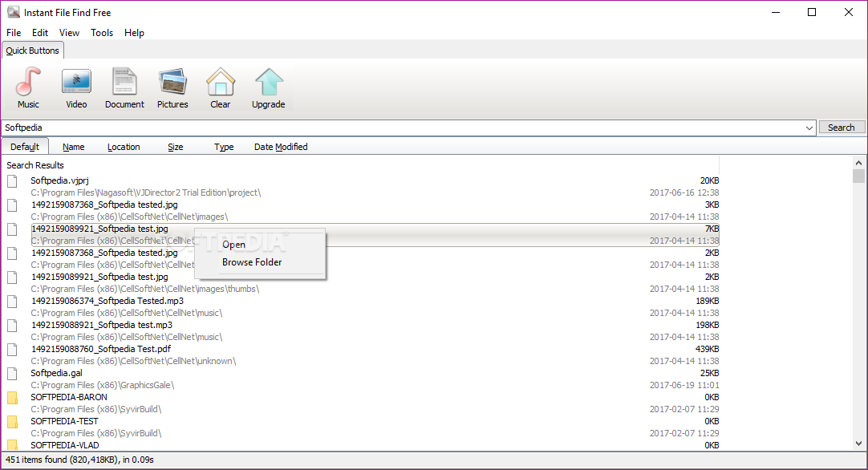
Task: Select the SOFTPEDIA-BARON folder result
Action: 69,398
